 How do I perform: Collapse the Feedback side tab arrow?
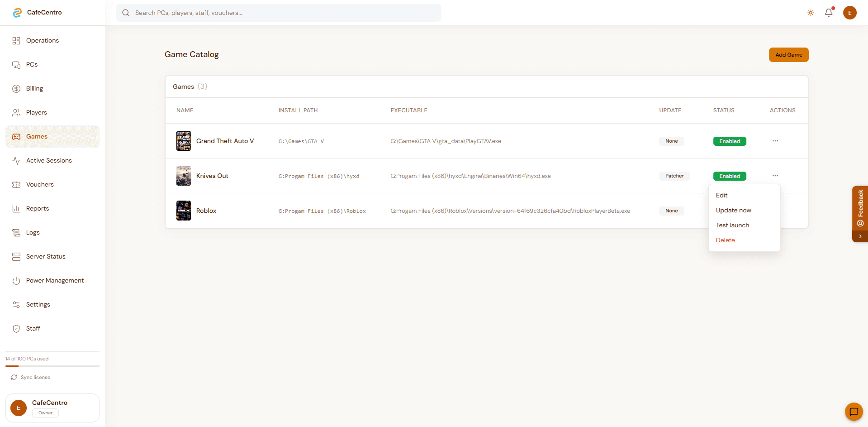click(x=860, y=236)
